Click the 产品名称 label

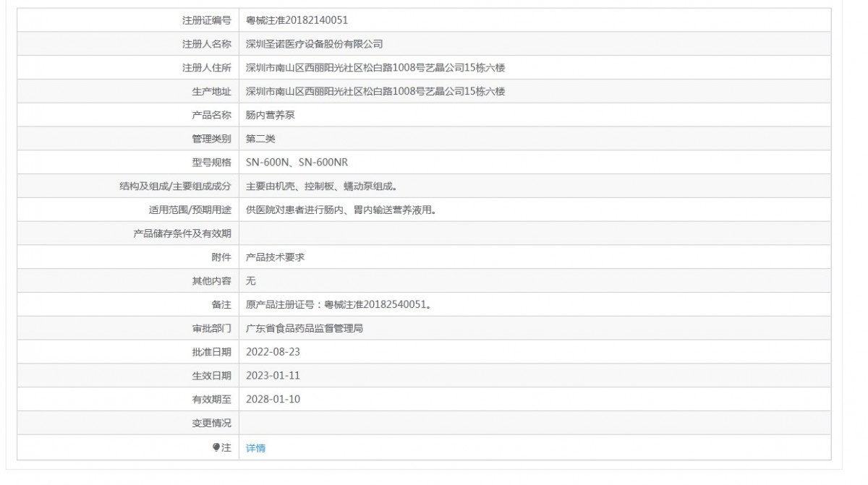tap(211, 115)
